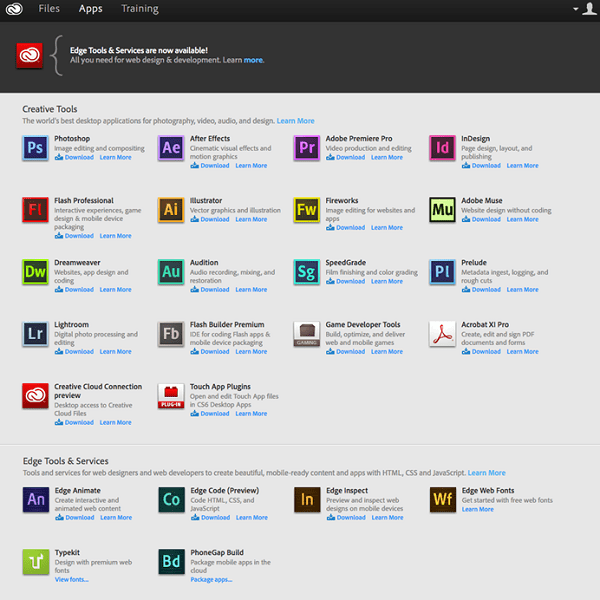The image size is (600, 600).
Task: Click the Edge Inspect In icon
Action: [307, 500]
